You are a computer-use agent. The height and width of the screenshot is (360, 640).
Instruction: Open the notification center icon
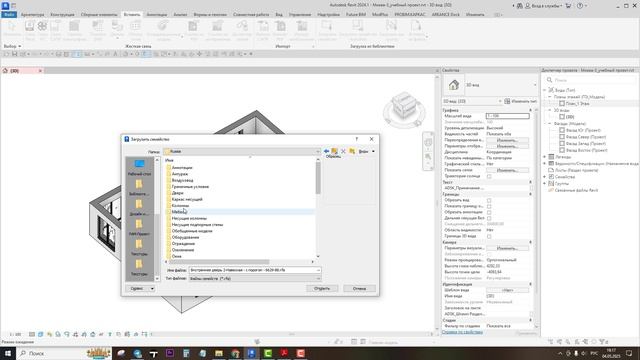[x=629, y=353]
